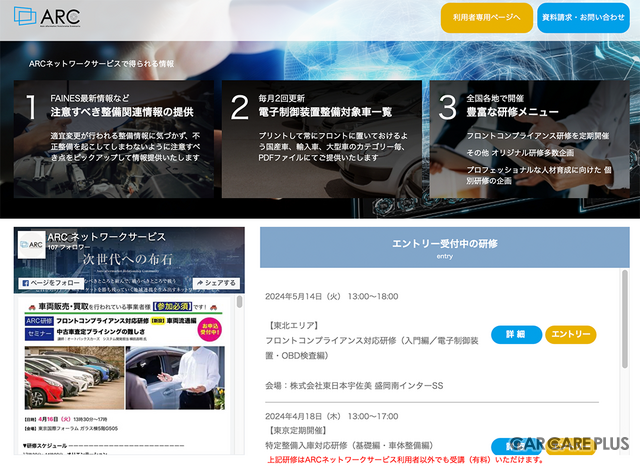This screenshot has height=466, width=640.
Task: Click the ARC logo in header
Action: pos(47,16)
